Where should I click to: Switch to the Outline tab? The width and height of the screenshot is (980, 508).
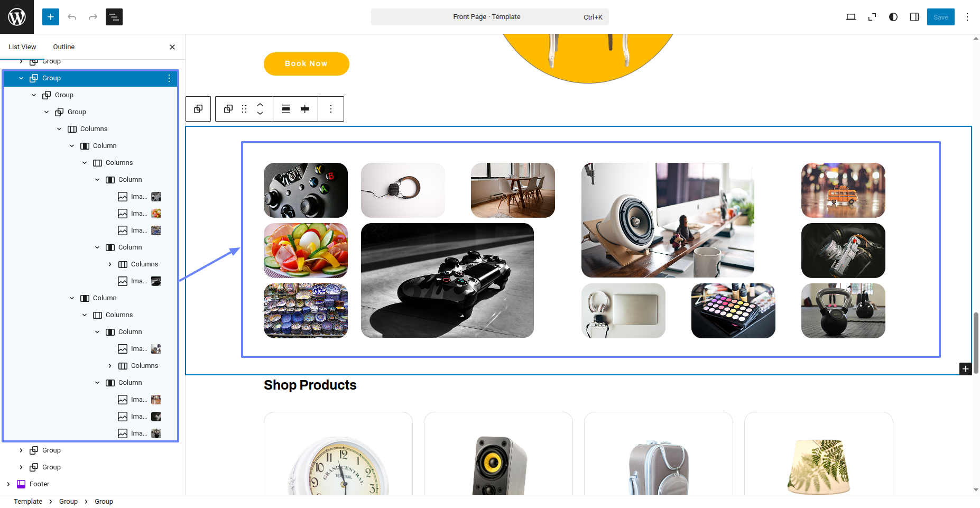tap(64, 47)
